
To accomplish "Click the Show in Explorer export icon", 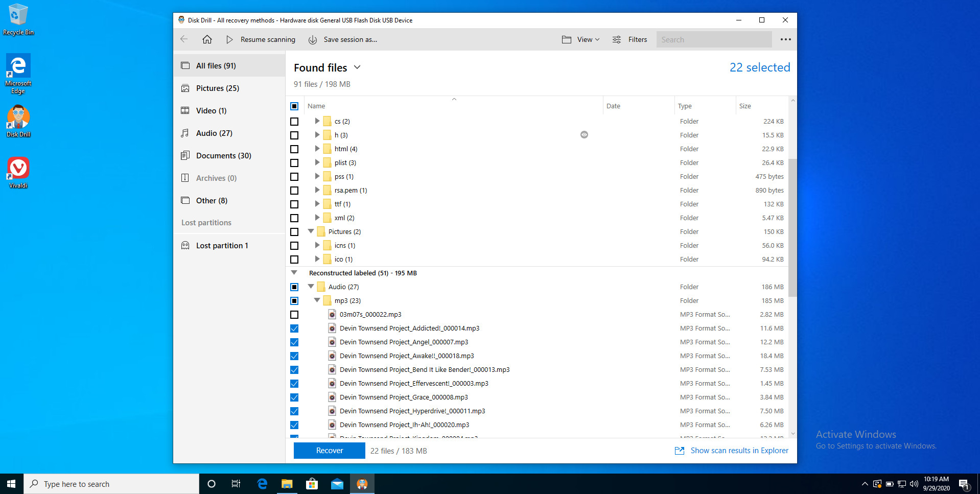I will 680,451.
